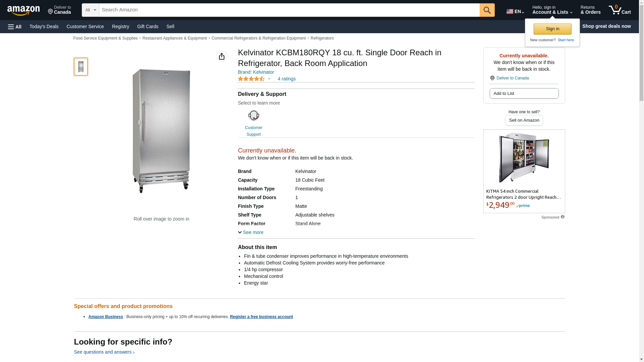Click the sponsored ad info icon

[562, 217]
